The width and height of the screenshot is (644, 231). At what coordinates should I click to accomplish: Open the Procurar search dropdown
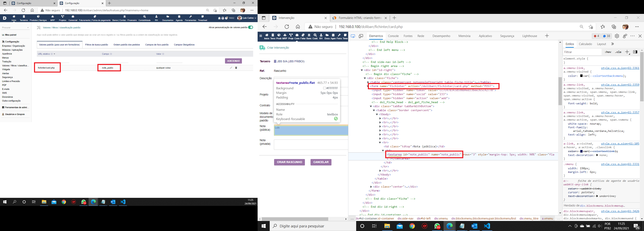15,28
